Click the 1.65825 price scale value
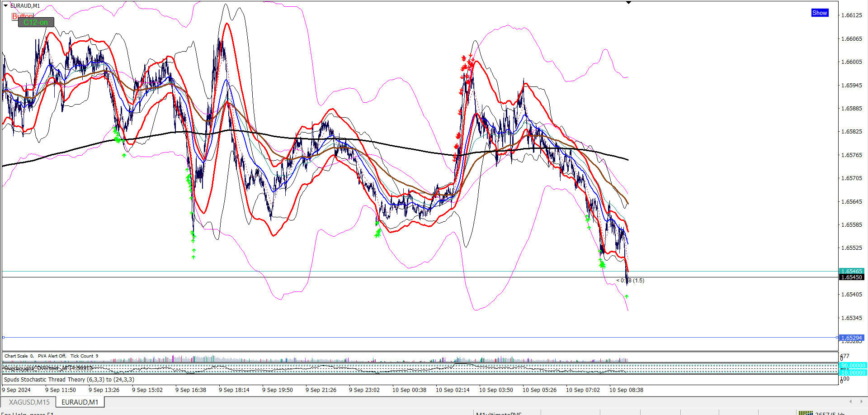The height and width of the screenshot is (415, 868). [x=851, y=132]
